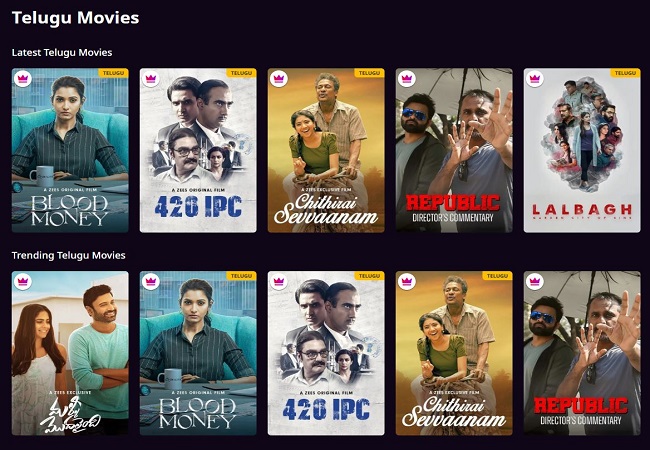The image size is (650, 450).
Task: Click the Trending Telugu Movies section heading
Action: [x=68, y=255]
